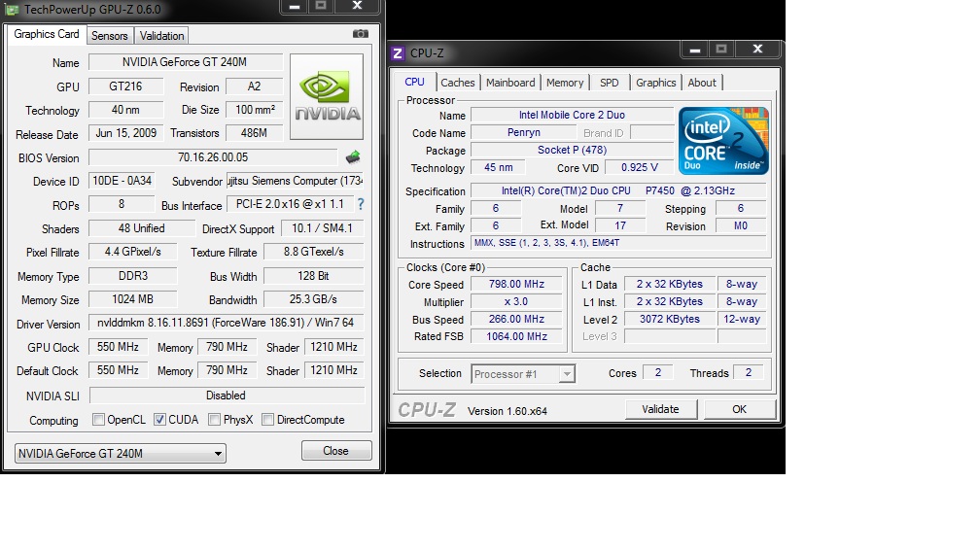Click the CPU-Z title bar icon
This screenshot has width=980, height=551.
pyautogui.click(x=398, y=53)
